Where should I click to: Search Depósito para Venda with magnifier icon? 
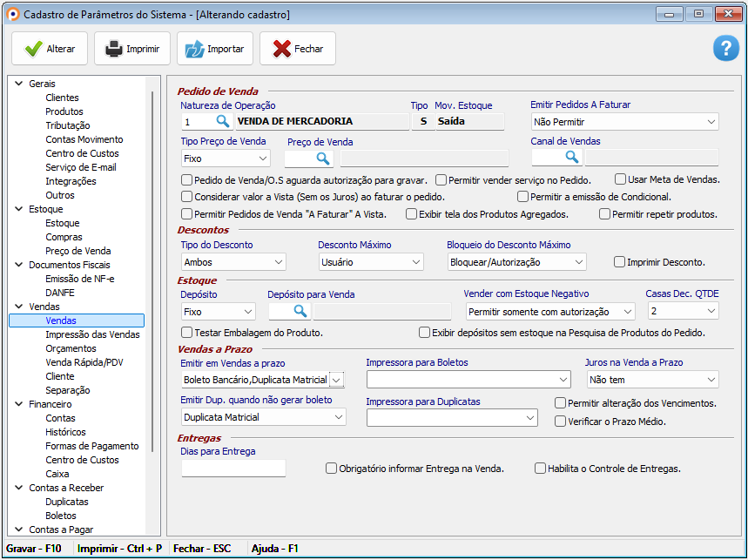(300, 311)
